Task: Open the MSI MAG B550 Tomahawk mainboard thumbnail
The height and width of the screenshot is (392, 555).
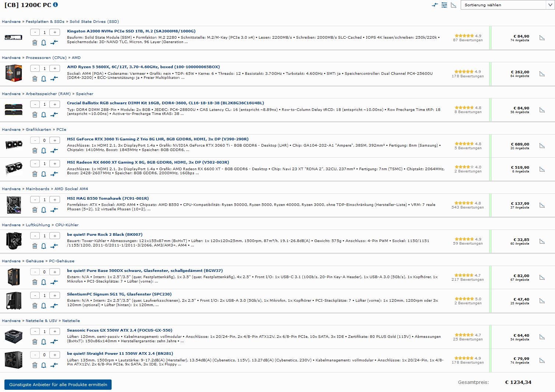Action: click(14, 205)
